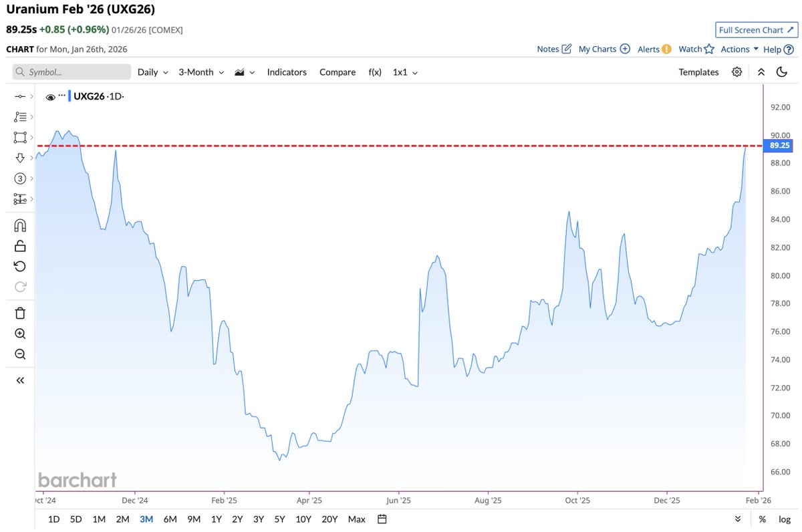Select the 2M range
Image resolution: width=802 pixels, height=532 pixels.
pyautogui.click(x=122, y=519)
